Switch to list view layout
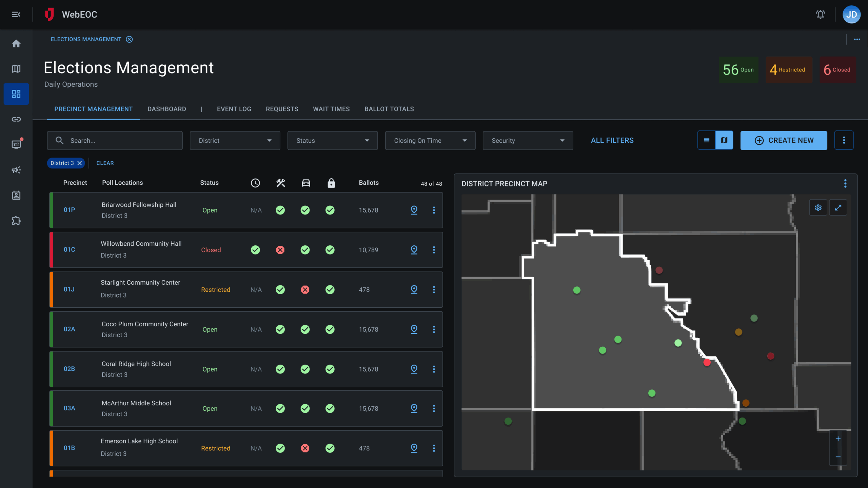Viewport: 868px width, 488px height. coord(707,140)
